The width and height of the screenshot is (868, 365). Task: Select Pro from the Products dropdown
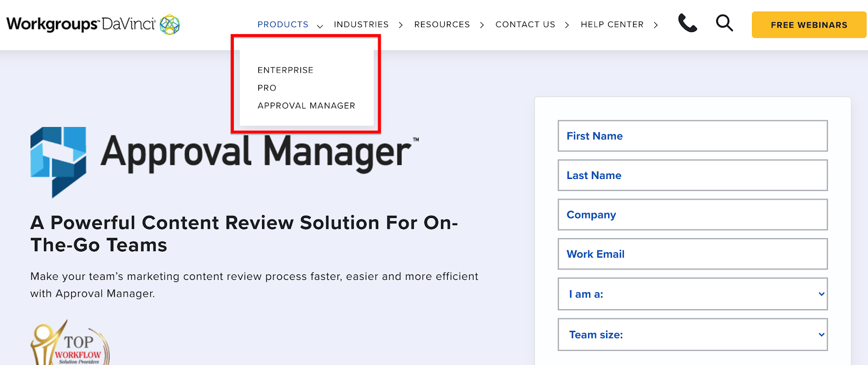(x=267, y=88)
